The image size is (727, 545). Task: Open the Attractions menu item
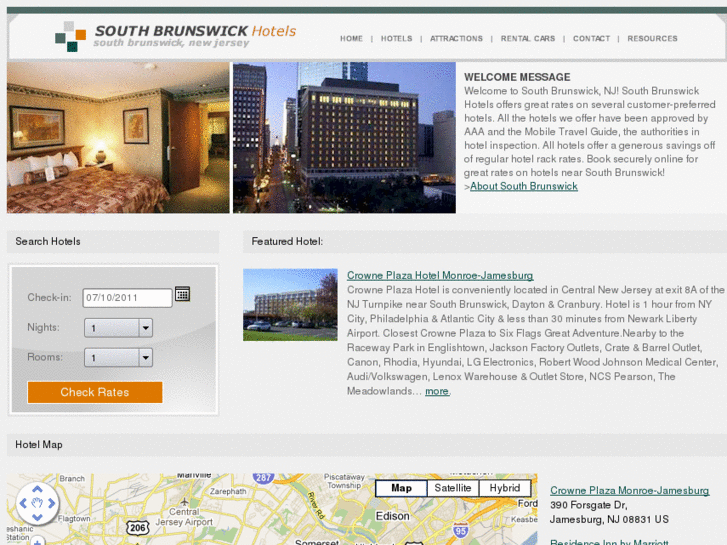(456, 38)
